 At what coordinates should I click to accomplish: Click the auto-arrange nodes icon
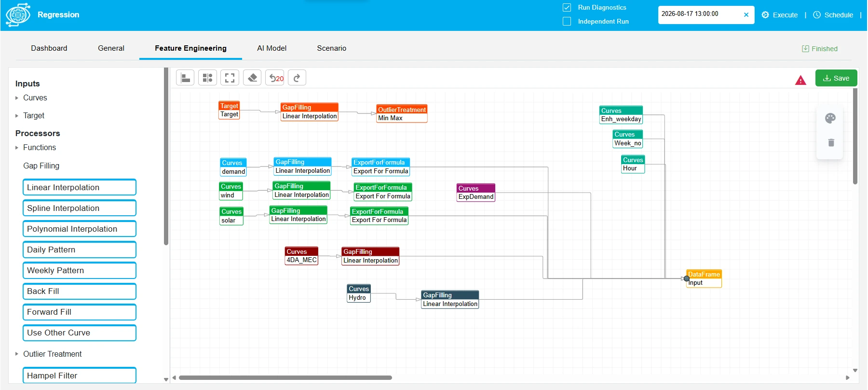click(x=207, y=78)
